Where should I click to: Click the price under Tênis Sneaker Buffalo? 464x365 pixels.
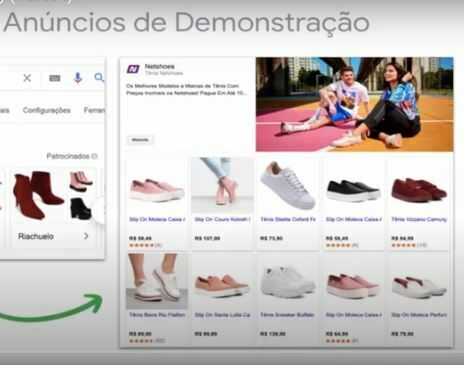pos(273,334)
